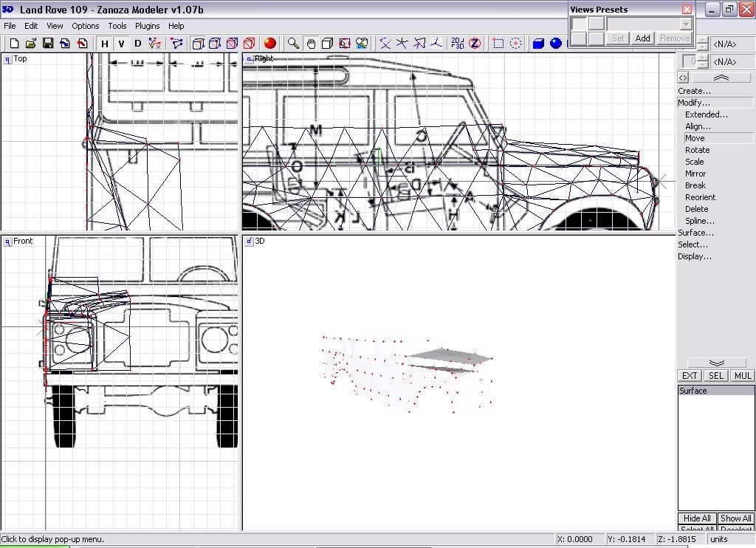756x548 pixels.
Task: Open the Plugins menu
Action: tap(147, 26)
